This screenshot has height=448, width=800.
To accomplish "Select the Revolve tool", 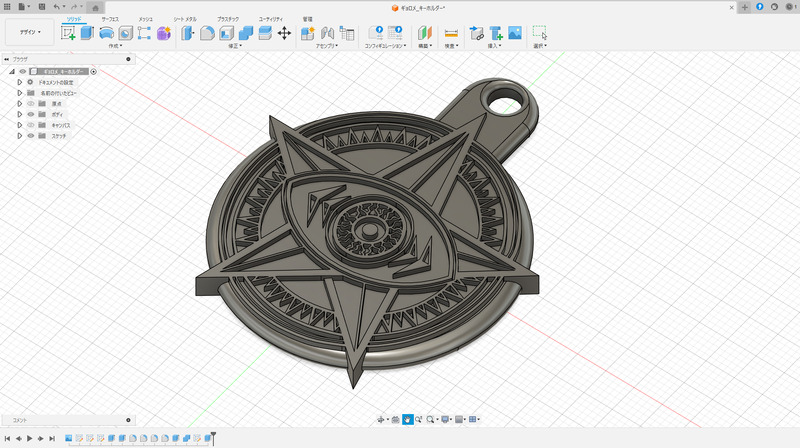I will (x=106, y=33).
